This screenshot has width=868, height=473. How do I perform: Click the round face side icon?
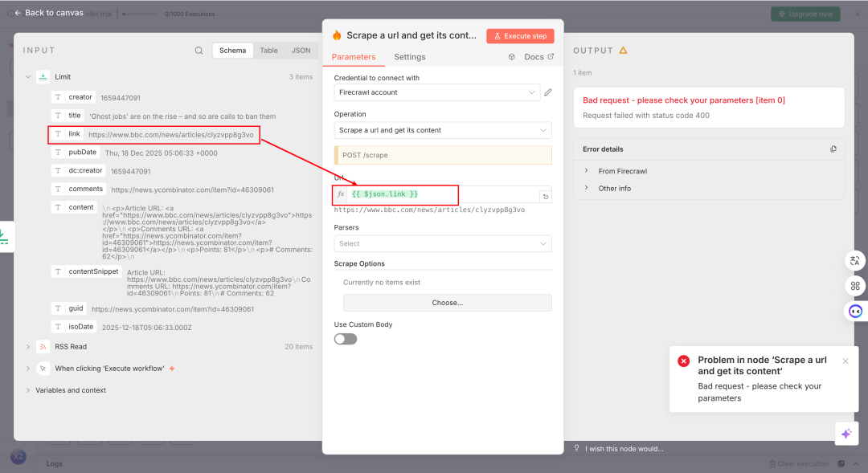855,311
